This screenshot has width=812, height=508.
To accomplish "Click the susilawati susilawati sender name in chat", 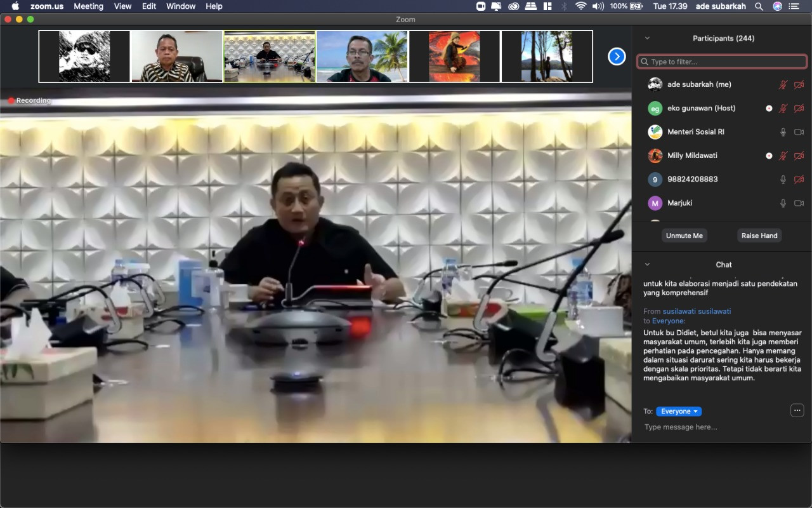I will (697, 311).
